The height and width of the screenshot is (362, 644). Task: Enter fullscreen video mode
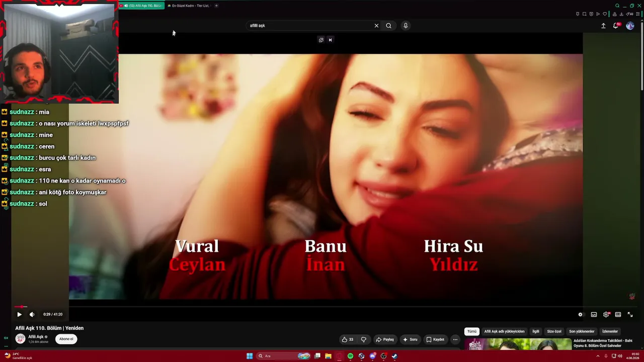(x=630, y=314)
